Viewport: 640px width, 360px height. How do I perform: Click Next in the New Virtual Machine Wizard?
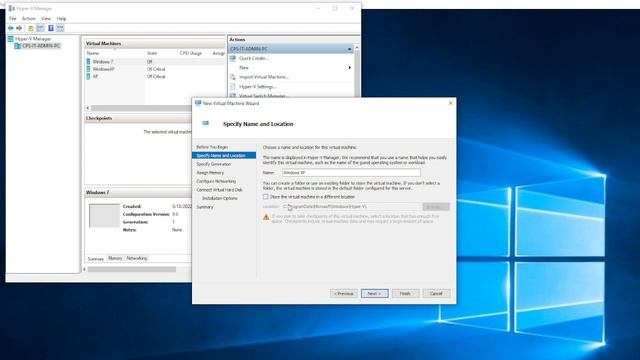pyautogui.click(x=374, y=293)
